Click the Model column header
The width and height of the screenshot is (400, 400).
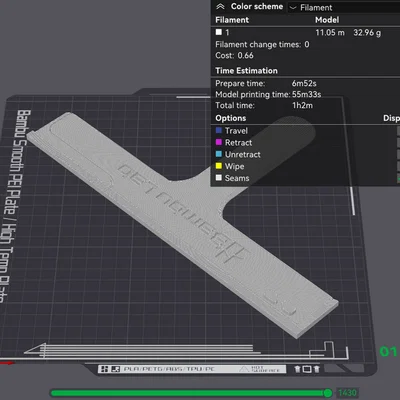(327, 20)
